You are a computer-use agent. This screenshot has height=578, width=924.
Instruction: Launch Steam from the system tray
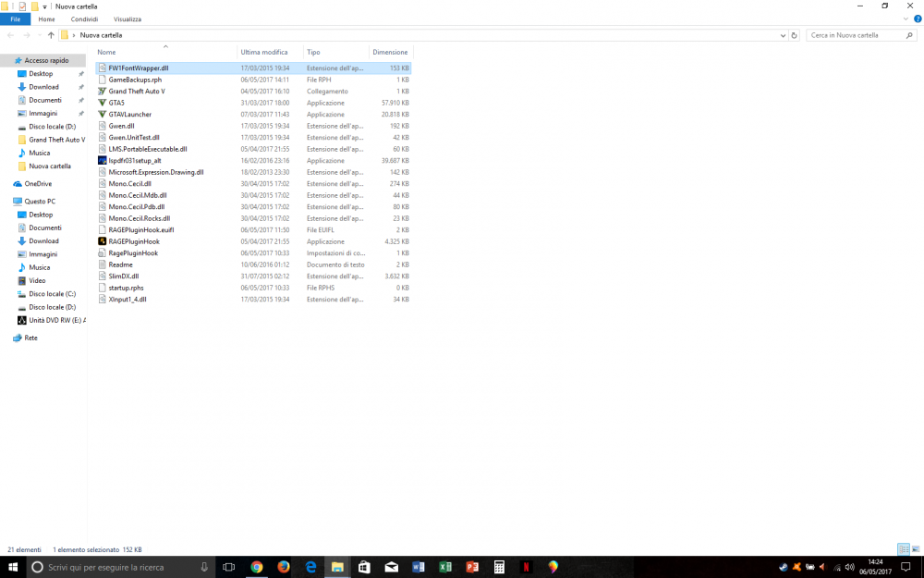784,567
